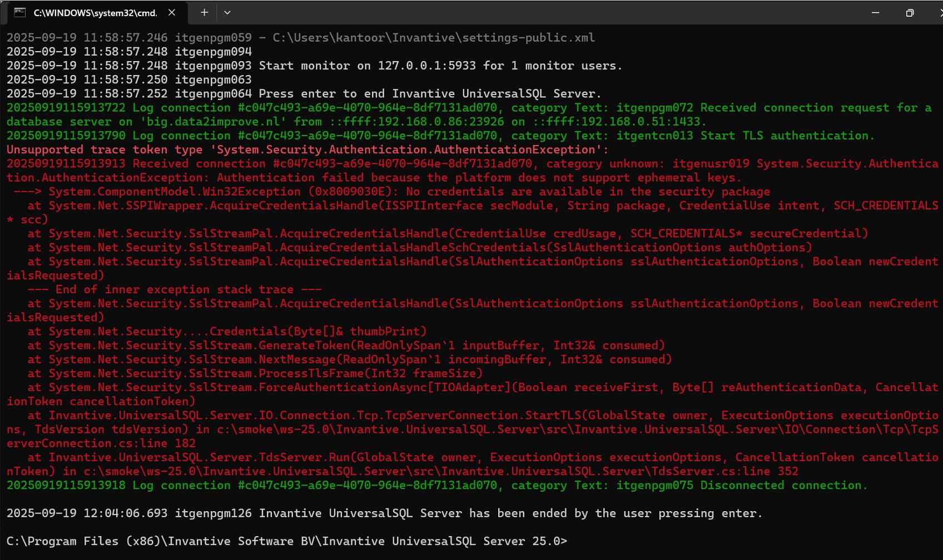Click the Disconnected connection log message
The width and height of the screenshot is (943, 560).
click(x=783, y=485)
